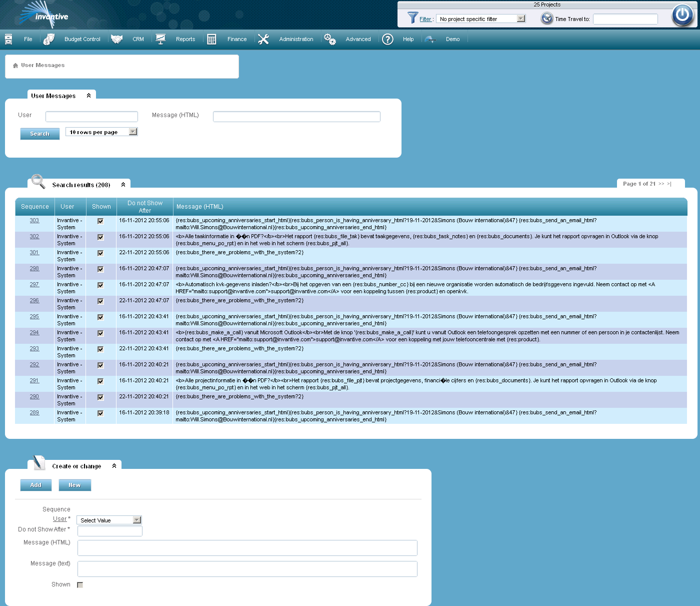Screen dimensions: 700x606
Task: Open the Select Value user dropdown
Action: tap(136, 520)
